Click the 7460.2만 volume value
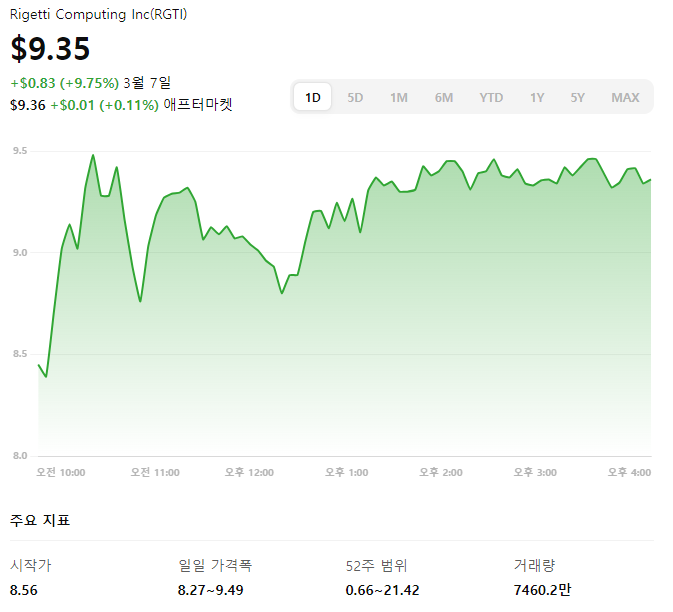 coord(542,590)
